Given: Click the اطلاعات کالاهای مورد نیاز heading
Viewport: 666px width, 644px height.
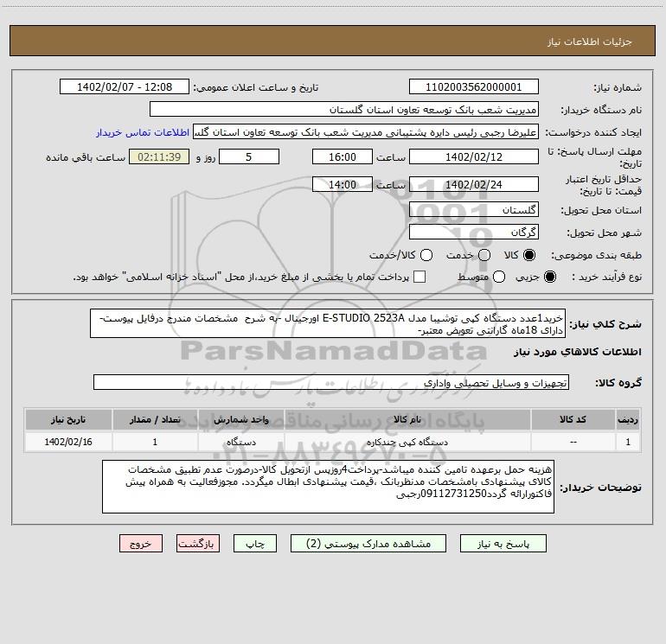Looking at the screenshot, I should [577, 352].
